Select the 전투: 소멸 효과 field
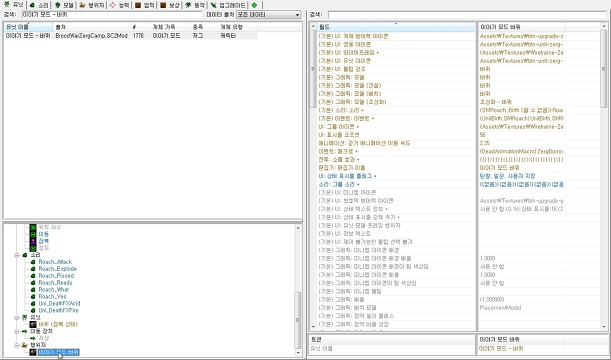Screen dimensions: 611x360 click(397, 159)
